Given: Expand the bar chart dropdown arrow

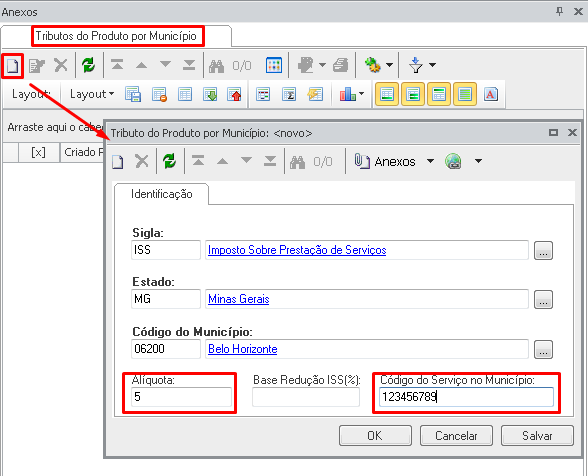Looking at the screenshot, I should (362, 93).
